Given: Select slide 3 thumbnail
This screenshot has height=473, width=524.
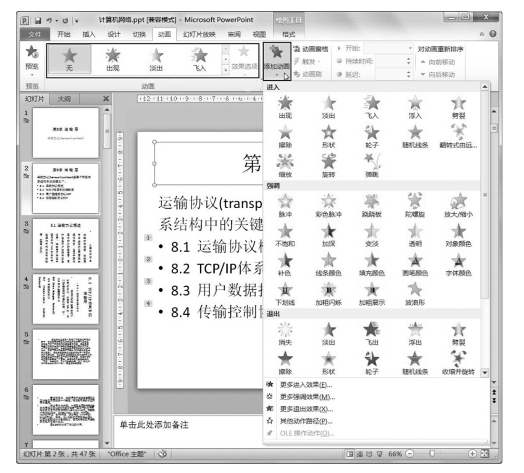Looking at the screenshot, I should (x=66, y=243).
